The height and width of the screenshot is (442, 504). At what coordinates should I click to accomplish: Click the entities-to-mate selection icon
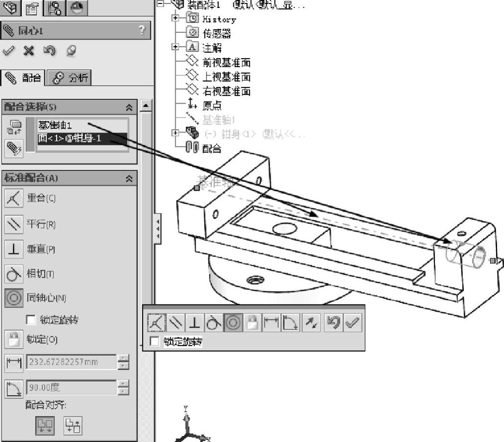coord(14,127)
